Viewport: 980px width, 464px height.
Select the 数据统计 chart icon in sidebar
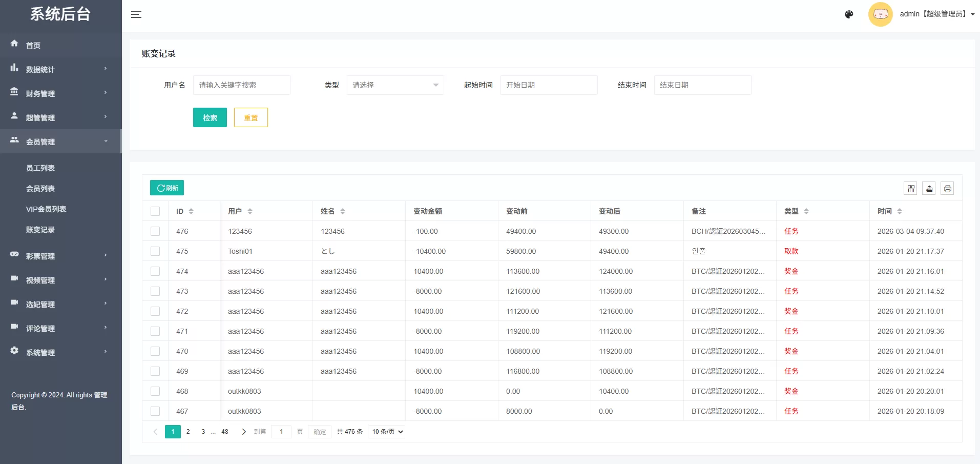coord(14,69)
